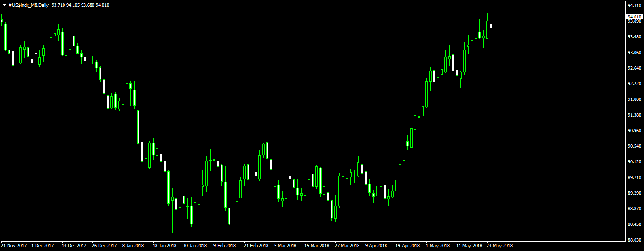The image size is (644, 251).
Task: Click the 1 May 2018 date label
Action: [437, 246]
